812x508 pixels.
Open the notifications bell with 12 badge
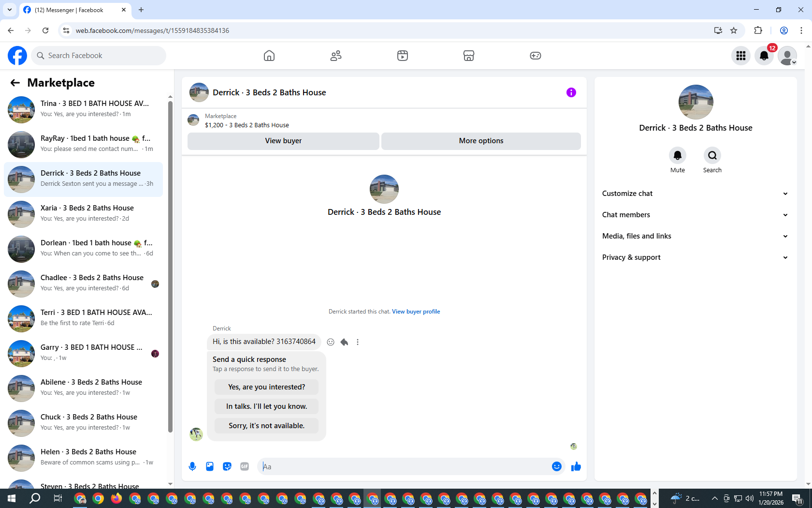[764, 56]
